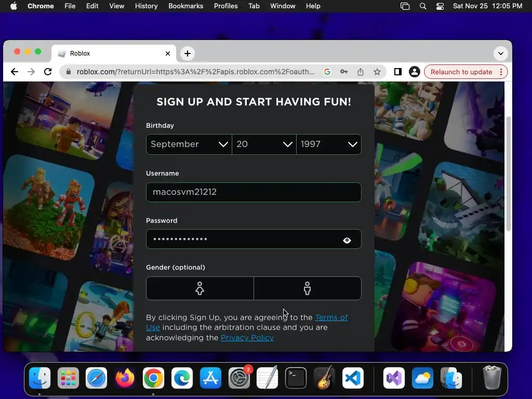Launch GarageBand from the Dock

pos(324,378)
